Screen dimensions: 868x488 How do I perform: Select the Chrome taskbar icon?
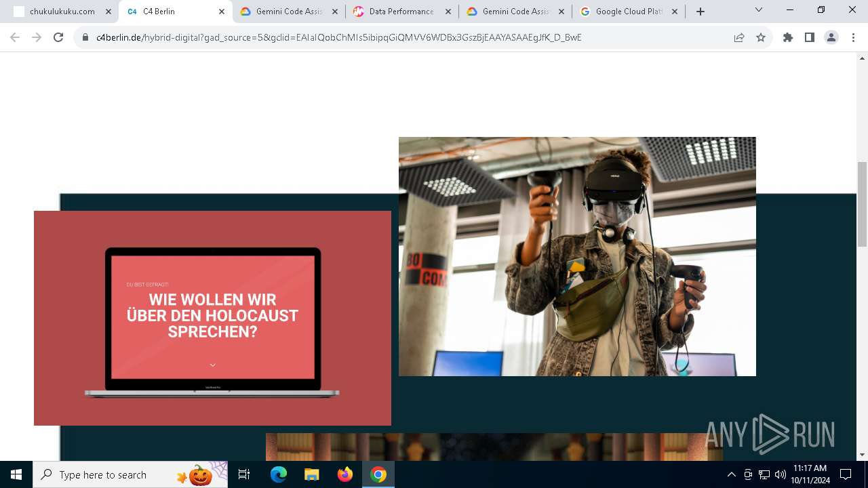(378, 474)
